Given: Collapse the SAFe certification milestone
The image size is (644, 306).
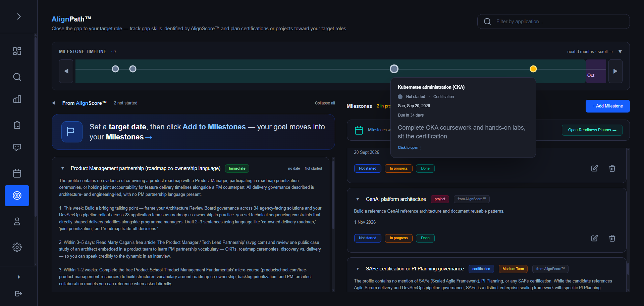Looking at the screenshot, I should pyautogui.click(x=358, y=269).
